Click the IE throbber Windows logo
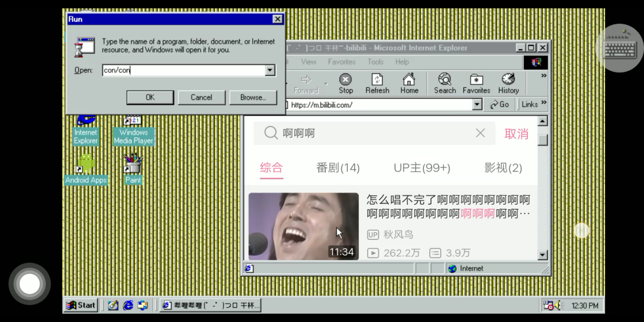The height and width of the screenshot is (322, 644). coord(535,62)
